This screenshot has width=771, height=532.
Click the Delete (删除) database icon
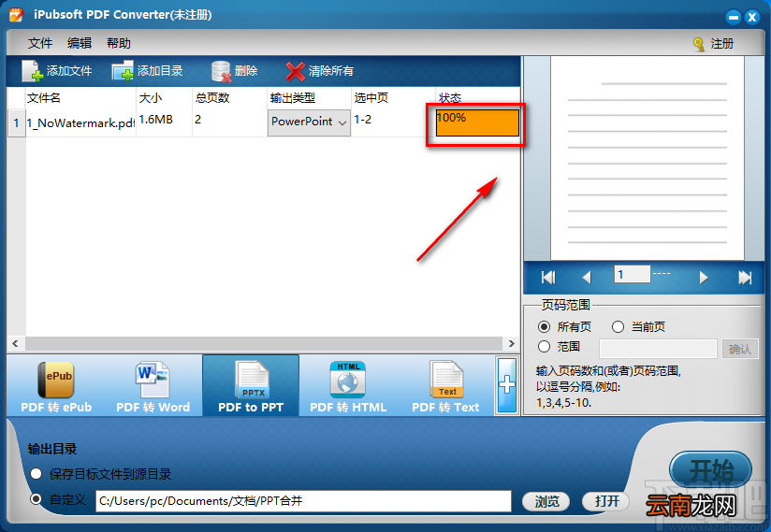point(221,71)
